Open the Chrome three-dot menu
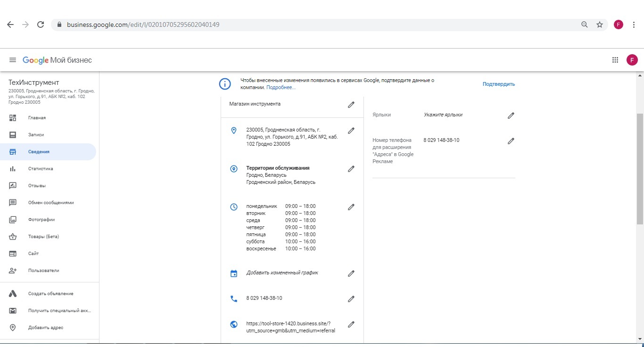Image resolution: width=644 pixels, height=347 pixels. (634, 25)
